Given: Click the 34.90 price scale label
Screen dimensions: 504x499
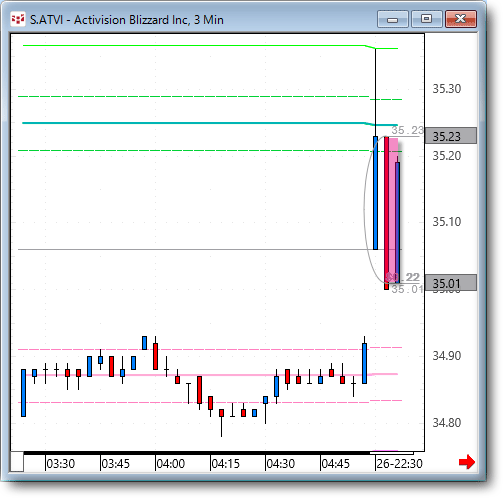Looking at the screenshot, I should click(447, 356).
